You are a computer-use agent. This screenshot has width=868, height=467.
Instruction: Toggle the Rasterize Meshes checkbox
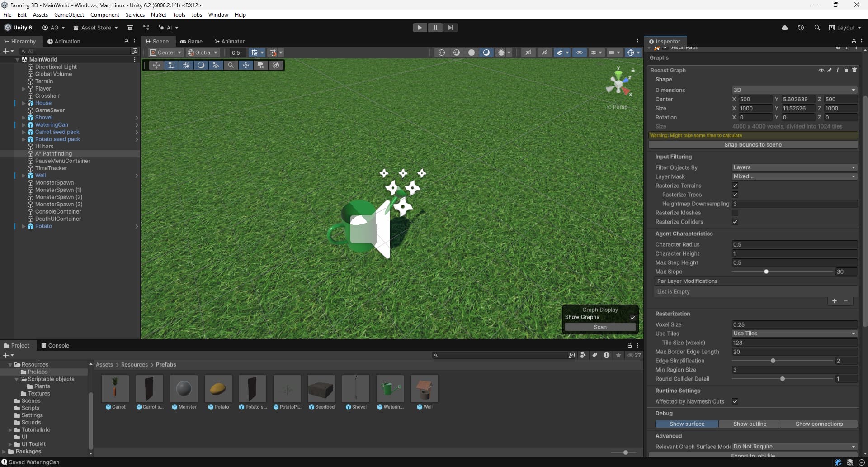click(735, 213)
